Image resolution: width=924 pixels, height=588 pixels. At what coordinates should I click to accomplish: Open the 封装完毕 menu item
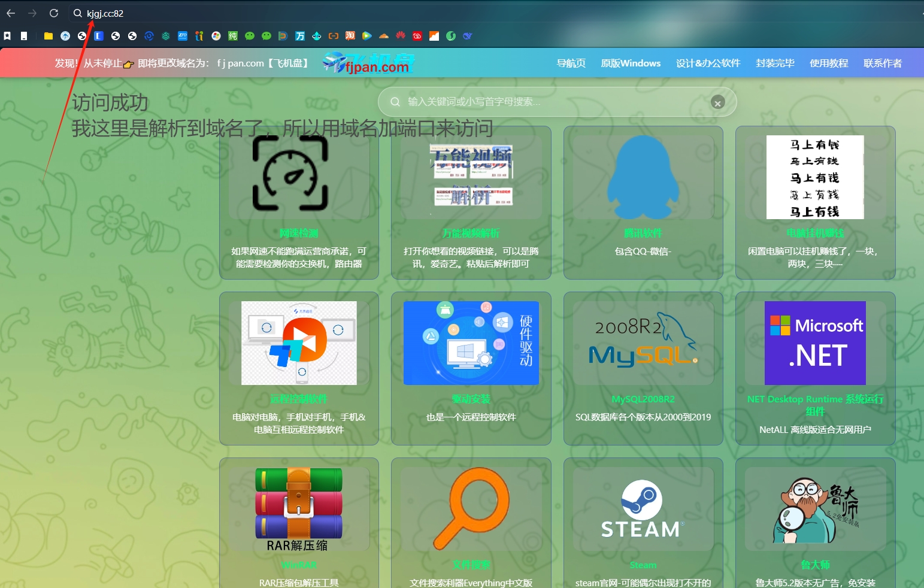775,63
